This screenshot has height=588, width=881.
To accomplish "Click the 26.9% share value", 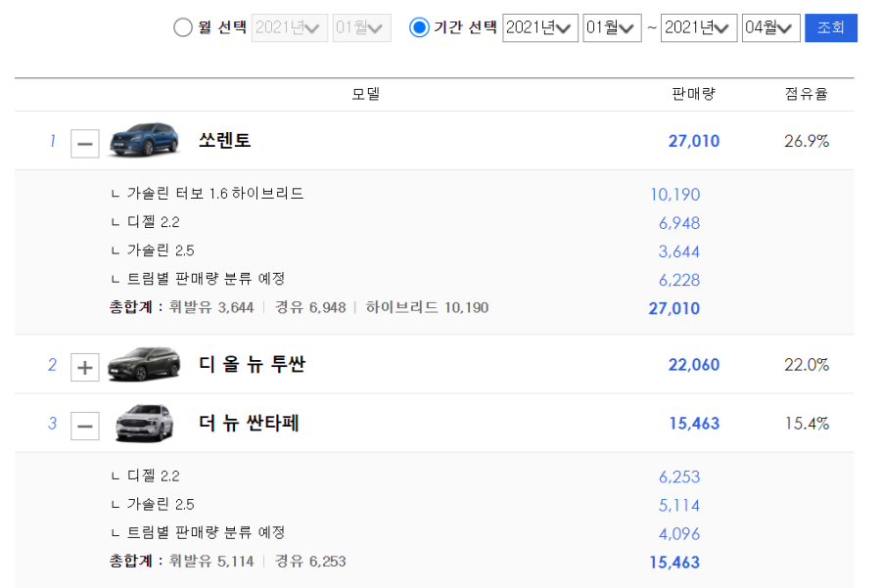I will pyautogui.click(x=807, y=141).
